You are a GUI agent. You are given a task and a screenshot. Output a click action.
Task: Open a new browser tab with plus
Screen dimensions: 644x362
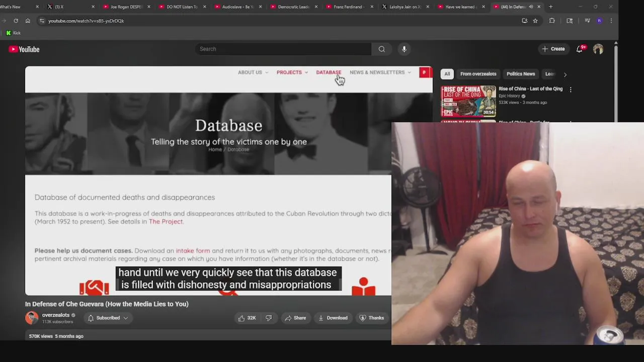(551, 7)
